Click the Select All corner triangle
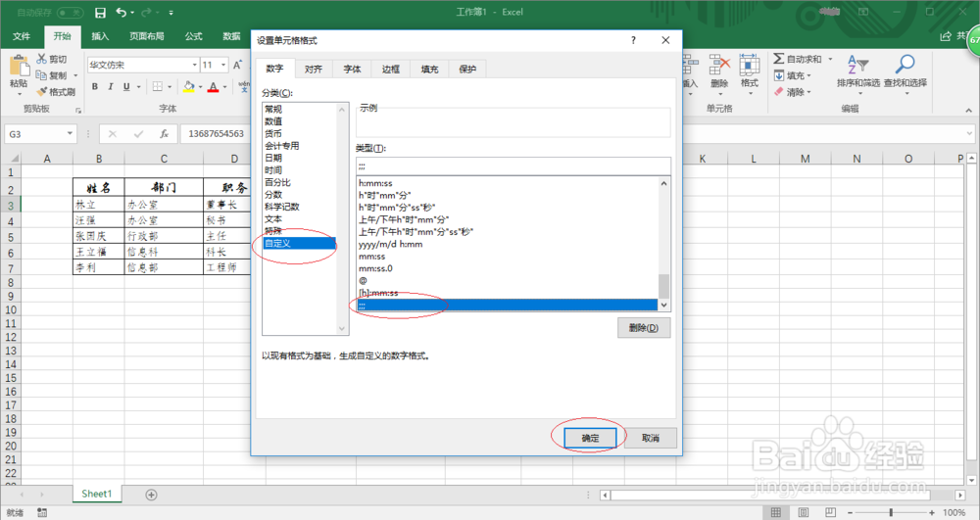Image resolution: width=980 pixels, height=520 pixels. [15, 159]
